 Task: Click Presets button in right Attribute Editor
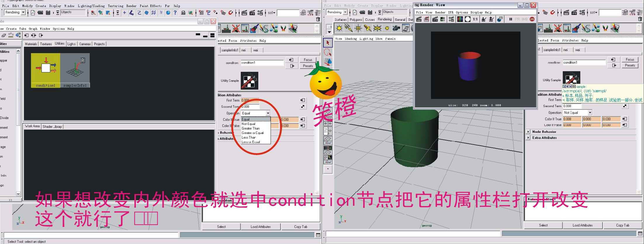(630, 65)
